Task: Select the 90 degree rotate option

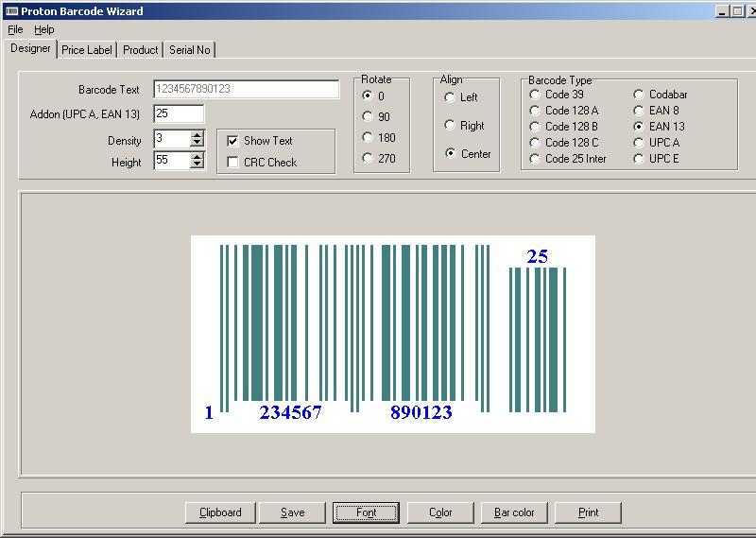Action: click(368, 117)
